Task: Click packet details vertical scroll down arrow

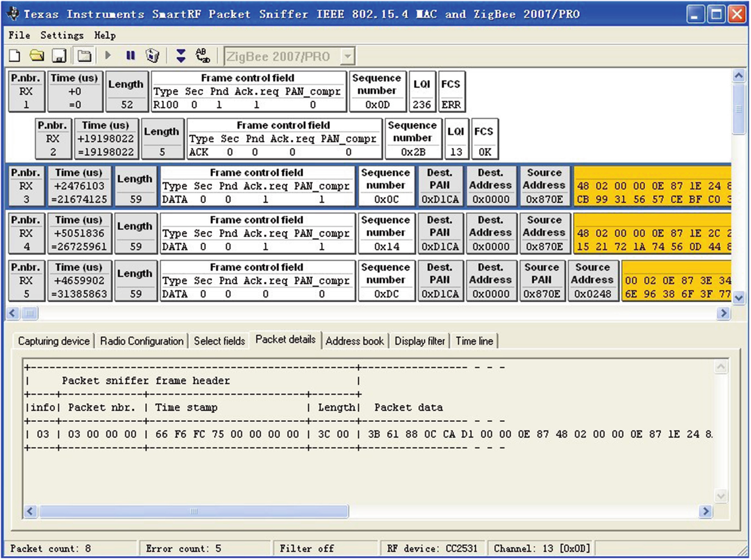Action: coord(721,496)
